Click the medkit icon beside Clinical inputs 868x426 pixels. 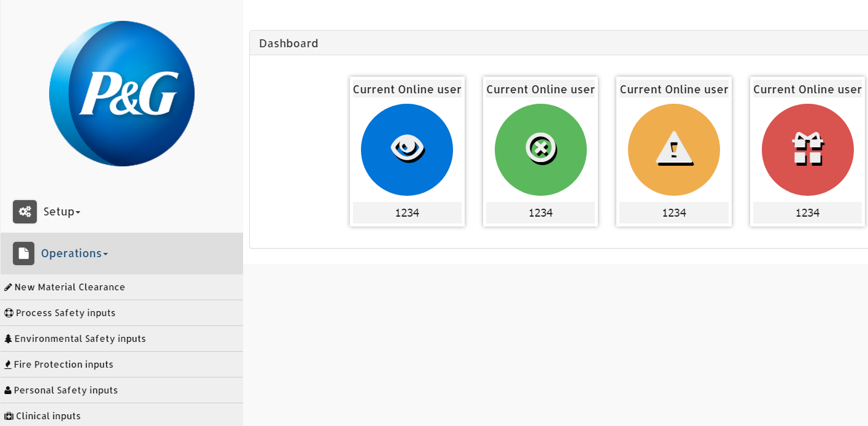9,416
